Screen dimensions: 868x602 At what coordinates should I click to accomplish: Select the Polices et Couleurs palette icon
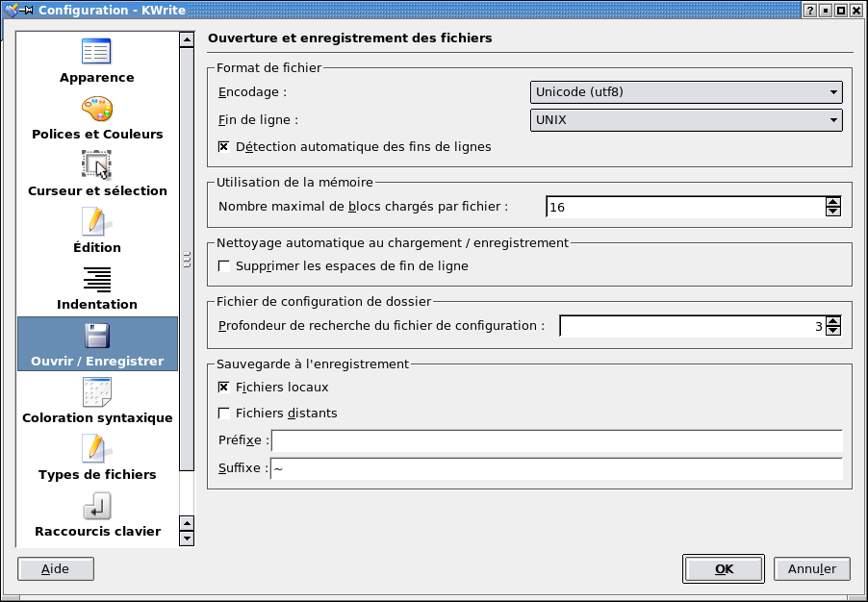[97, 109]
